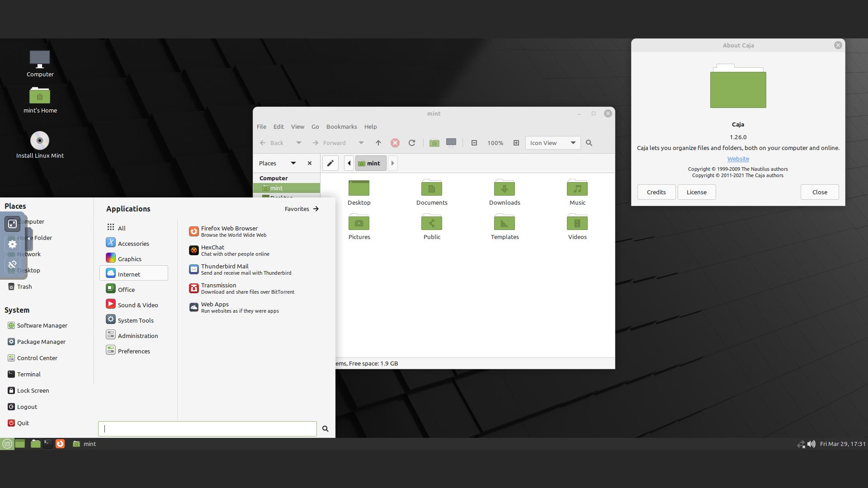
Task: Select the Accessories category
Action: click(x=133, y=243)
